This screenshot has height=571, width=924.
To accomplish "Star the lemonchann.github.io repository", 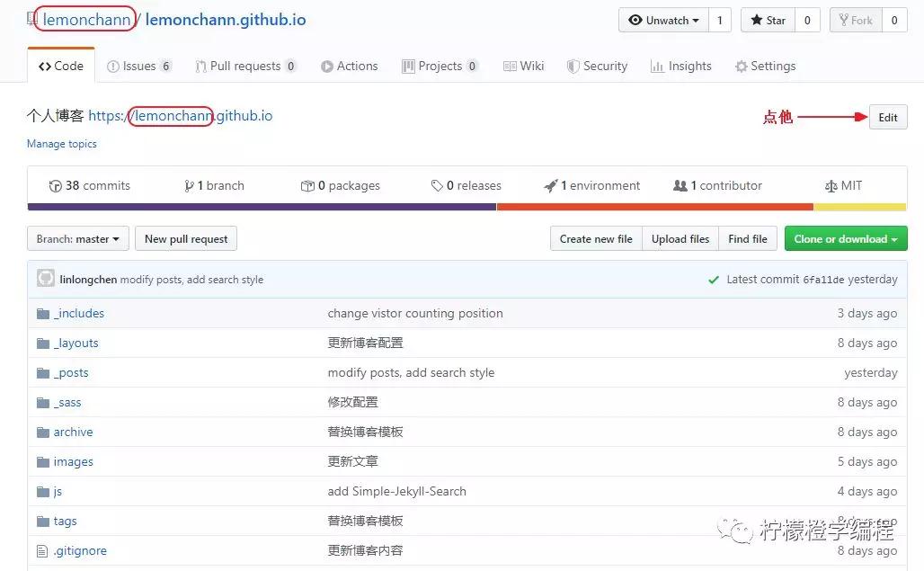I will [769, 20].
